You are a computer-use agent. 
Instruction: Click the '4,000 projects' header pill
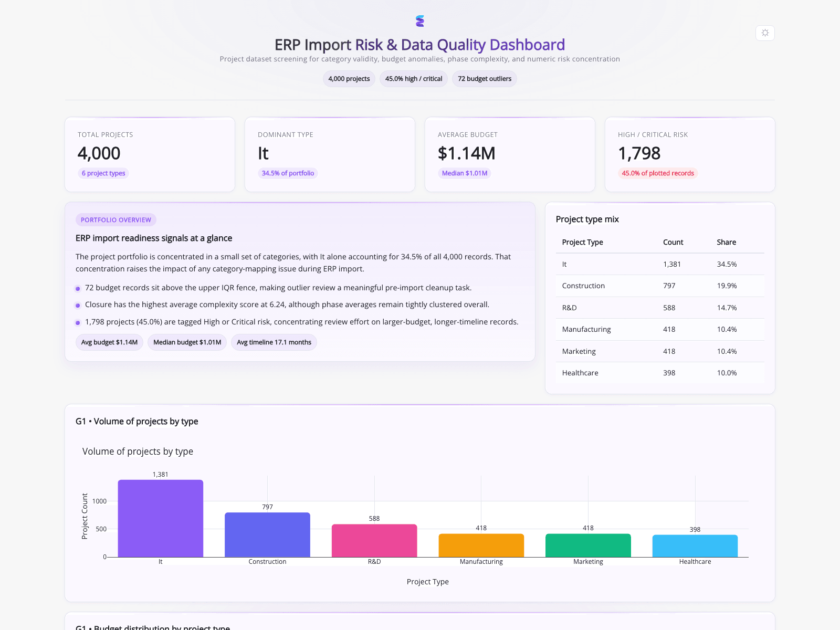(349, 79)
